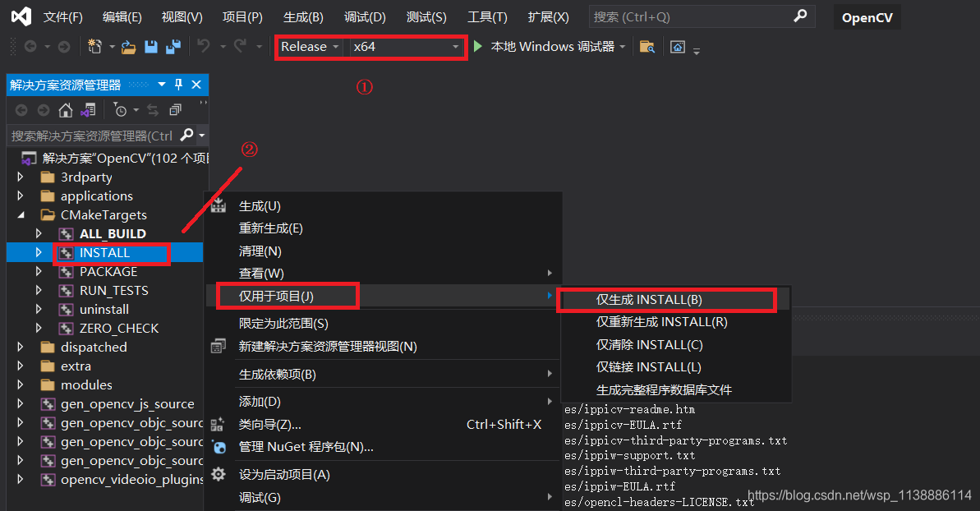Click the open file folder icon
The image size is (980, 511).
pos(129,47)
